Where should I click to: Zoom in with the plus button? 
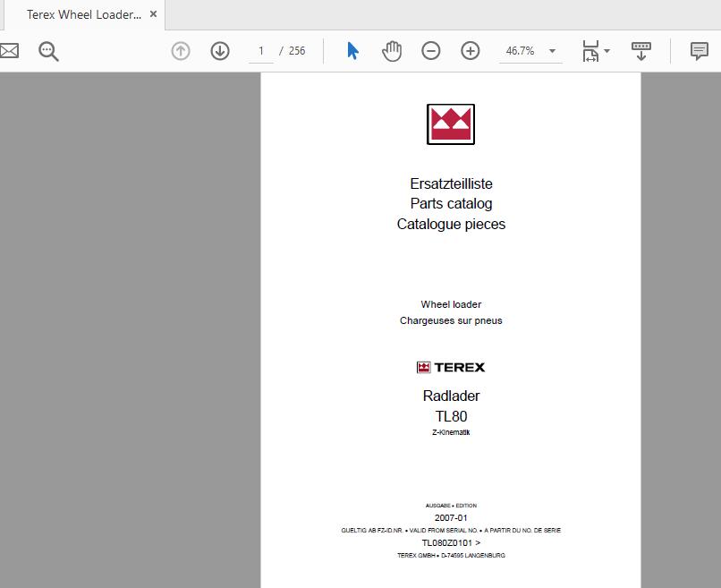[x=471, y=51]
